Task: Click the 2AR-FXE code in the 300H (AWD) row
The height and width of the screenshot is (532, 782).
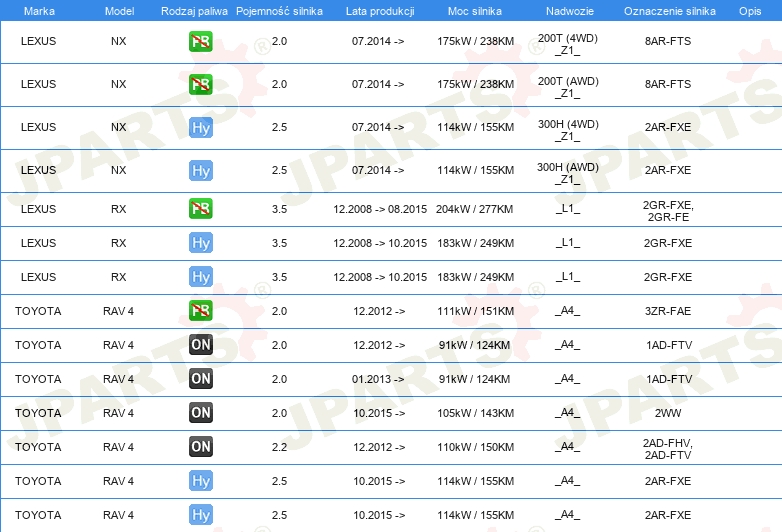Action: (668, 170)
